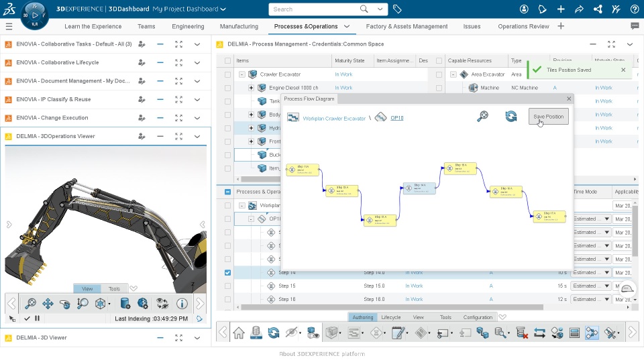Viewport: 644px width, 362px height.
Task: Click the info icon in 3DOperations Viewer toolbar
Action: (x=182, y=303)
